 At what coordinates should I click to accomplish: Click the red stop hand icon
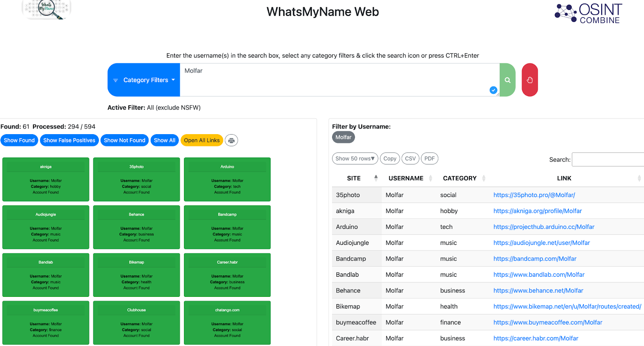point(530,80)
